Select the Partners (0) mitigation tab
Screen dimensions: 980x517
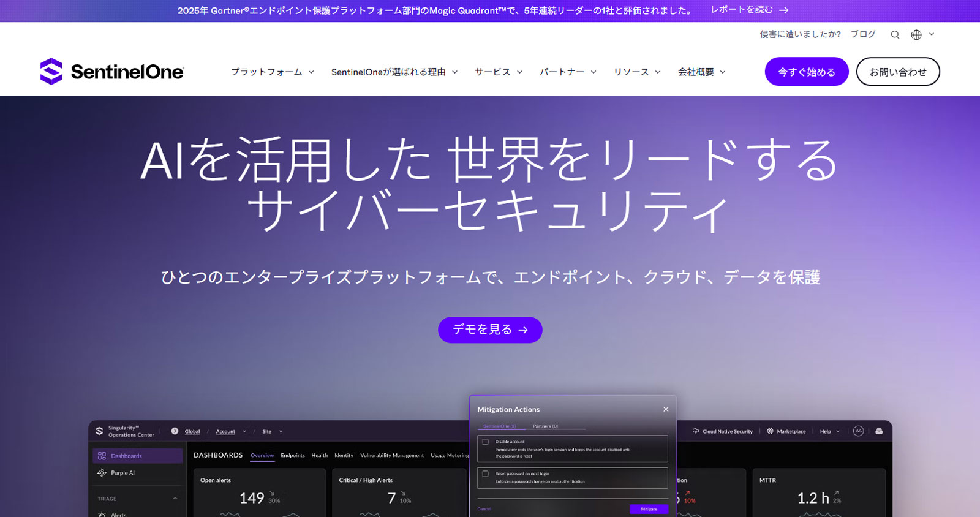coord(545,426)
